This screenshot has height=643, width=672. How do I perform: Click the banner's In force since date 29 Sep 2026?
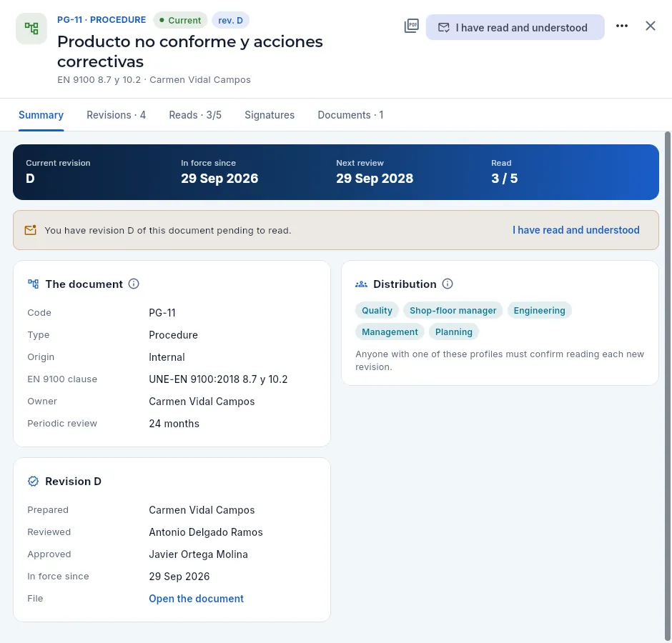[219, 178]
